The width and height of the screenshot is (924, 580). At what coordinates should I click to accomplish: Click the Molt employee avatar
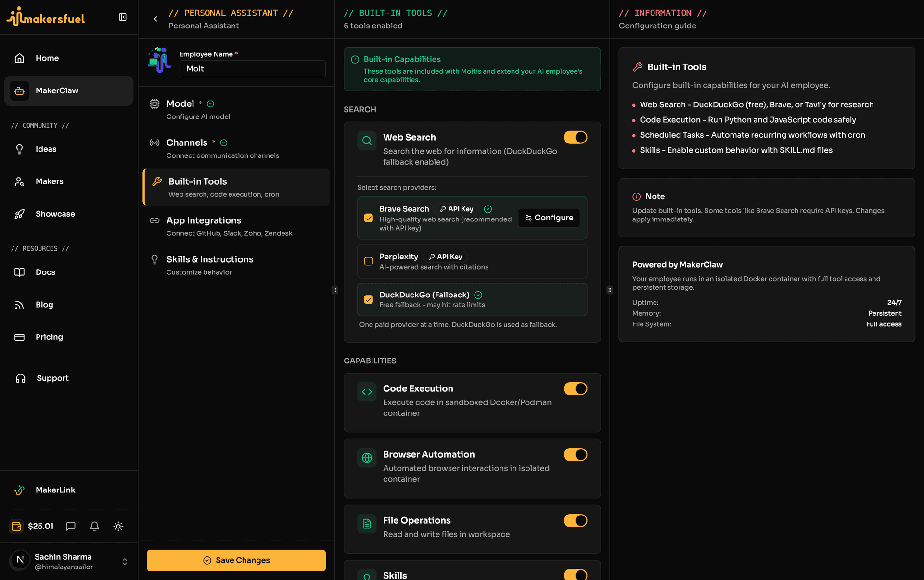click(160, 60)
